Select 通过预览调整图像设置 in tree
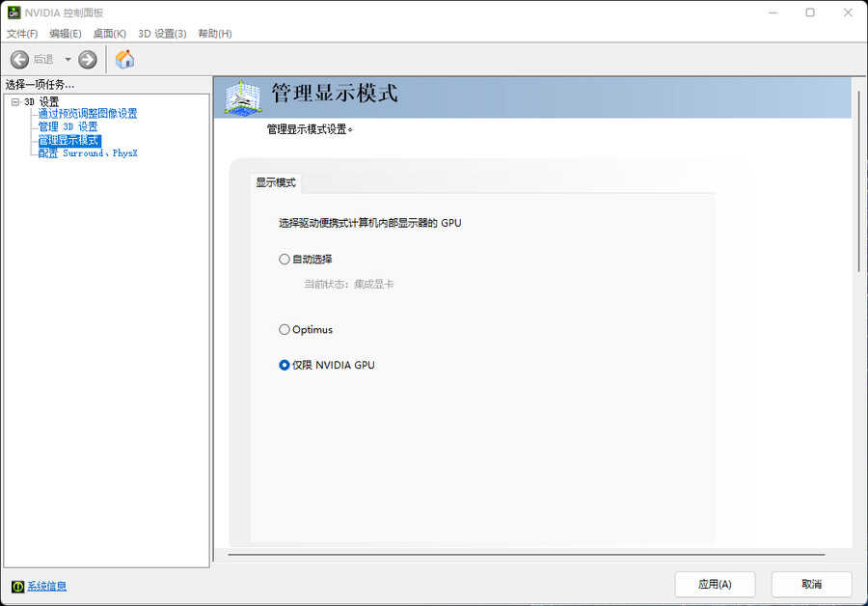868x606 pixels. (x=87, y=114)
